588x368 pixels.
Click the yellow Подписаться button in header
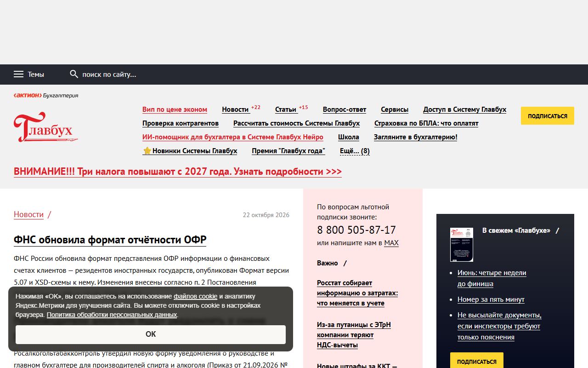point(548,116)
